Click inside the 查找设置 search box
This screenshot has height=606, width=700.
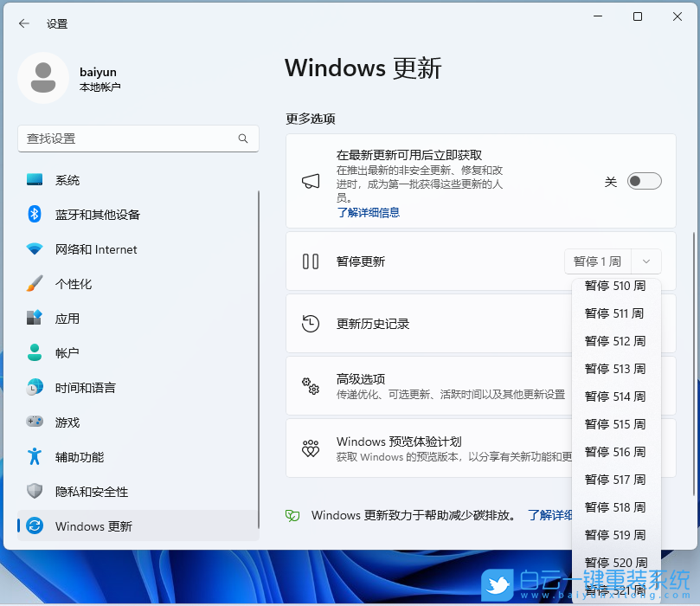click(x=138, y=139)
